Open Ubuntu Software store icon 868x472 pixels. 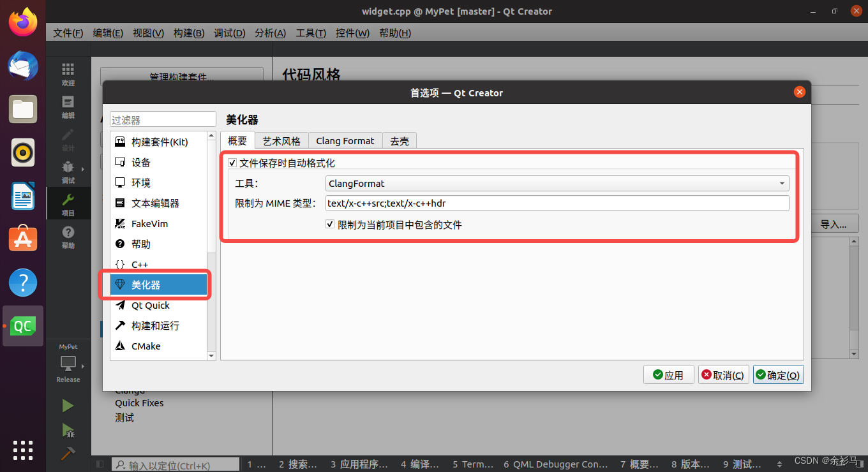pos(23,239)
